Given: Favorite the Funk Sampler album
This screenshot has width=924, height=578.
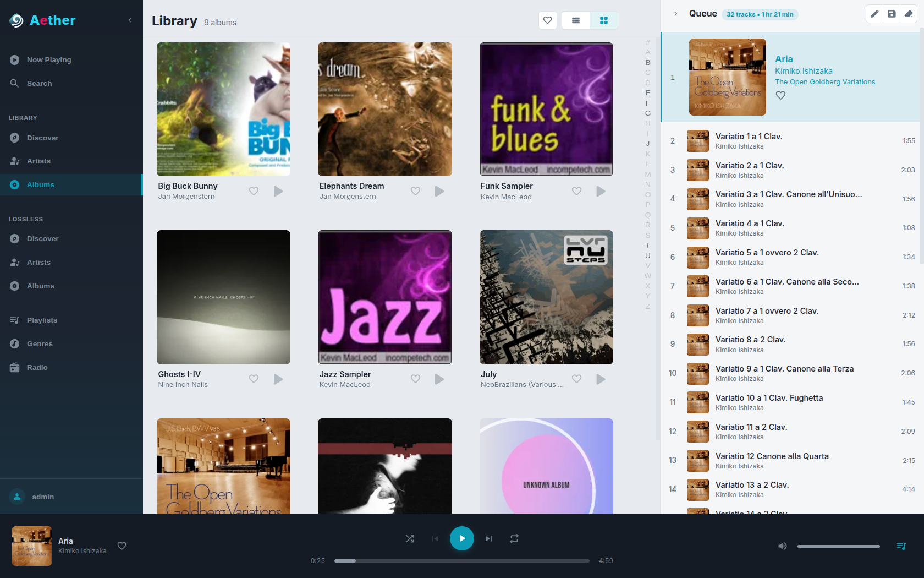Looking at the screenshot, I should [x=576, y=191].
